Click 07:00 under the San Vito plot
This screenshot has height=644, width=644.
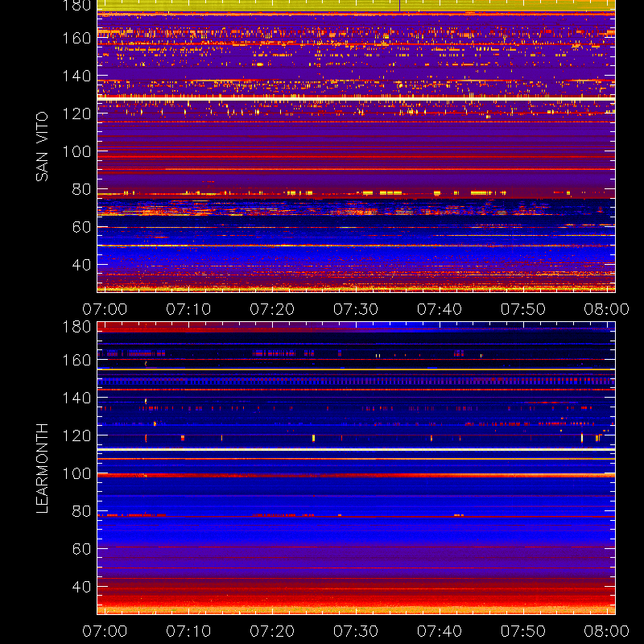(x=105, y=309)
